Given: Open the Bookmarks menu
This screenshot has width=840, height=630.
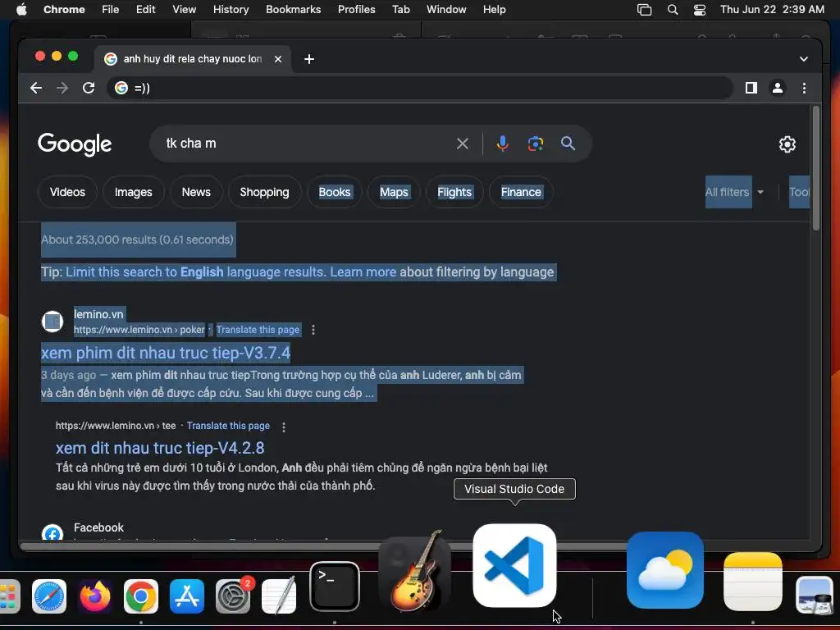Looking at the screenshot, I should tap(293, 10).
